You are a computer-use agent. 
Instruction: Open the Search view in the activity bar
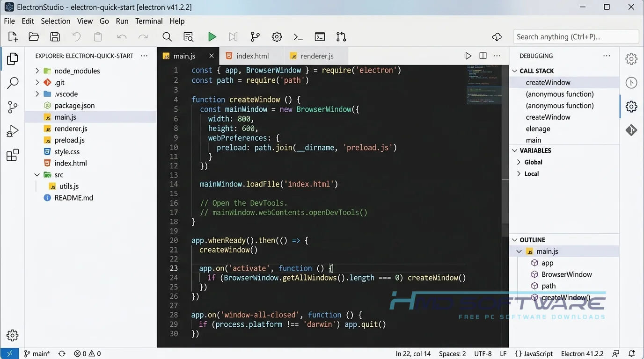click(13, 83)
